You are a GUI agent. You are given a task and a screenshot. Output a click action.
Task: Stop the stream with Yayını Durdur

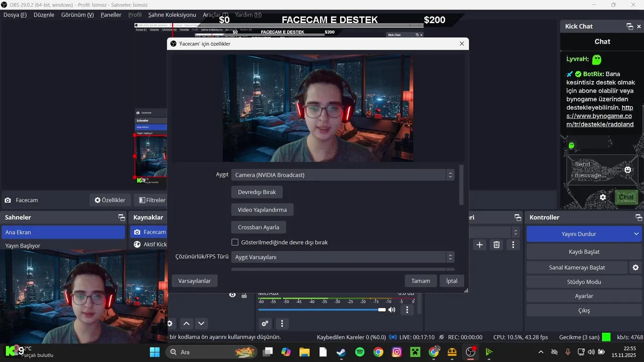579,234
